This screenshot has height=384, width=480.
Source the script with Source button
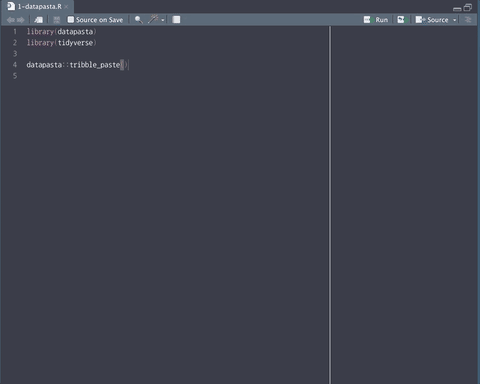point(432,20)
